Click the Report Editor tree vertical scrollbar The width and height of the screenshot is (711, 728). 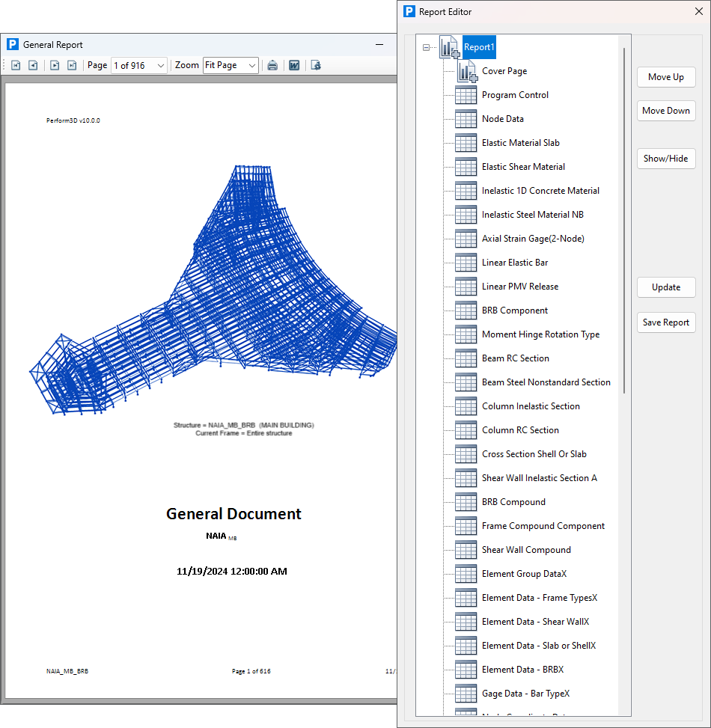[624, 221]
